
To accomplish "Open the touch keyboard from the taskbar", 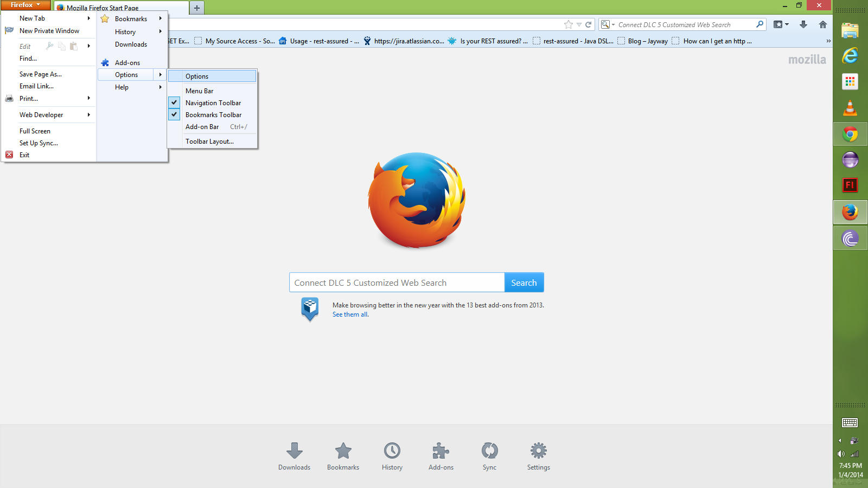I will click(x=850, y=422).
